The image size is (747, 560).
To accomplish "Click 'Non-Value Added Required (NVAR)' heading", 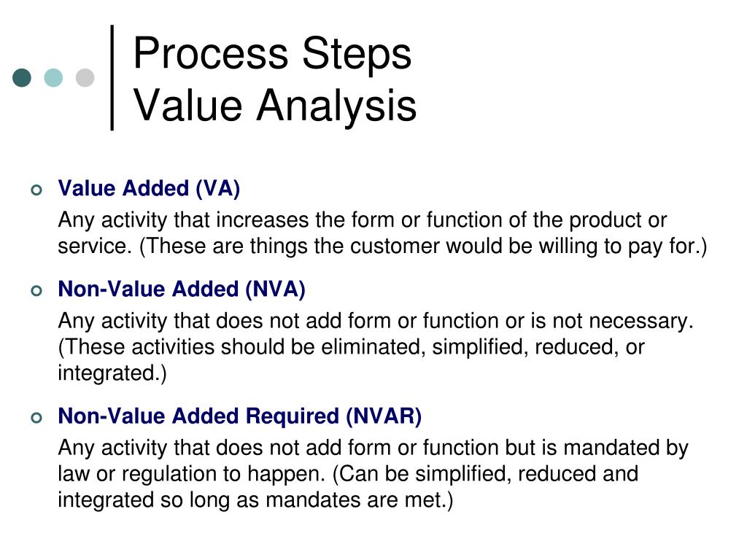I will coord(239,416).
